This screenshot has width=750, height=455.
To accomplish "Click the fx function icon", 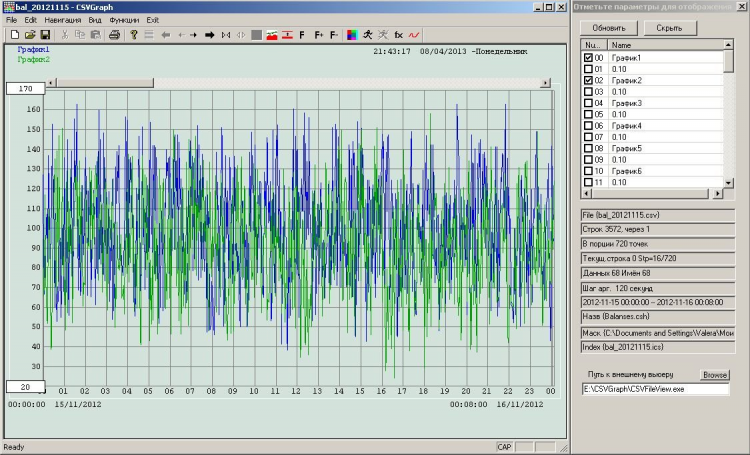I will coord(398,35).
